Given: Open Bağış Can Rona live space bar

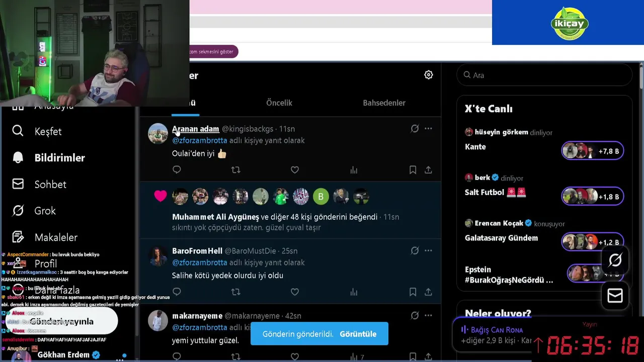Looking at the screenshot, I should [x=493, y=335].
